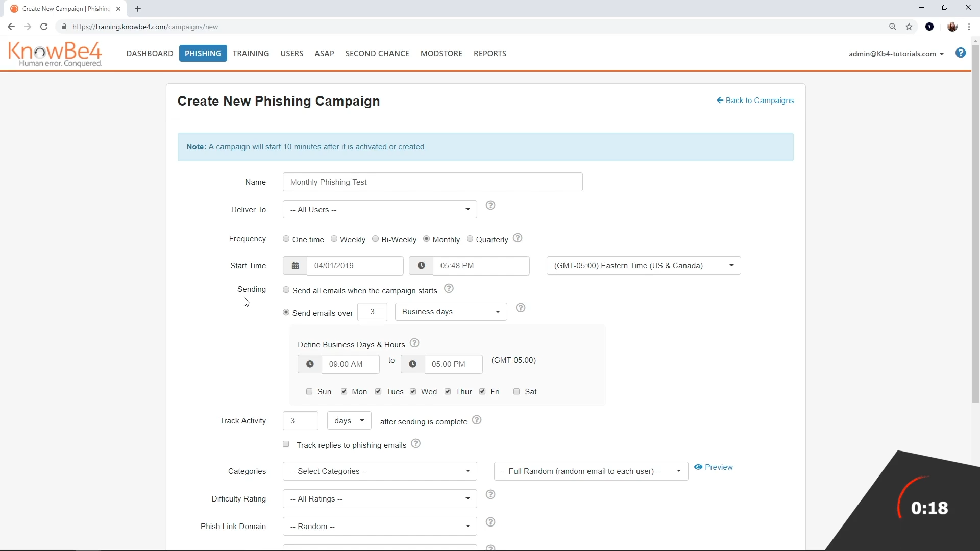Open the ModStore menu
The image size is (980, 551).
click(442, 54)
